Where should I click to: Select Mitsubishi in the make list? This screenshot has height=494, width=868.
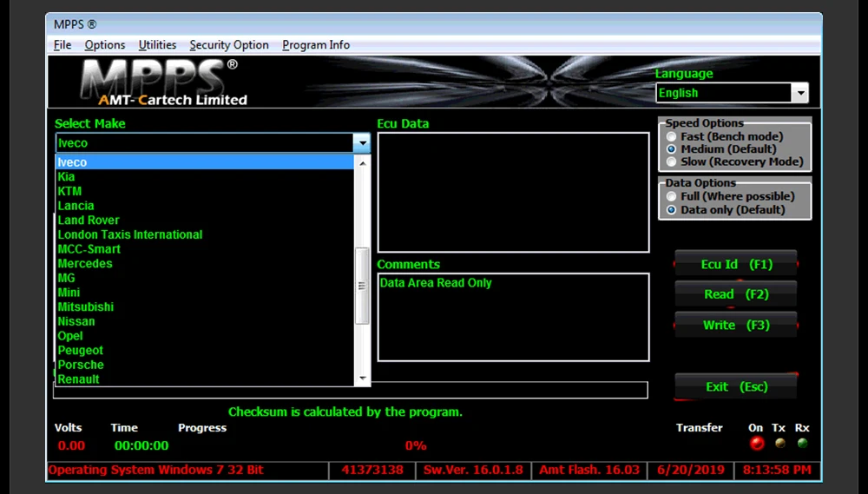[205, 306]
